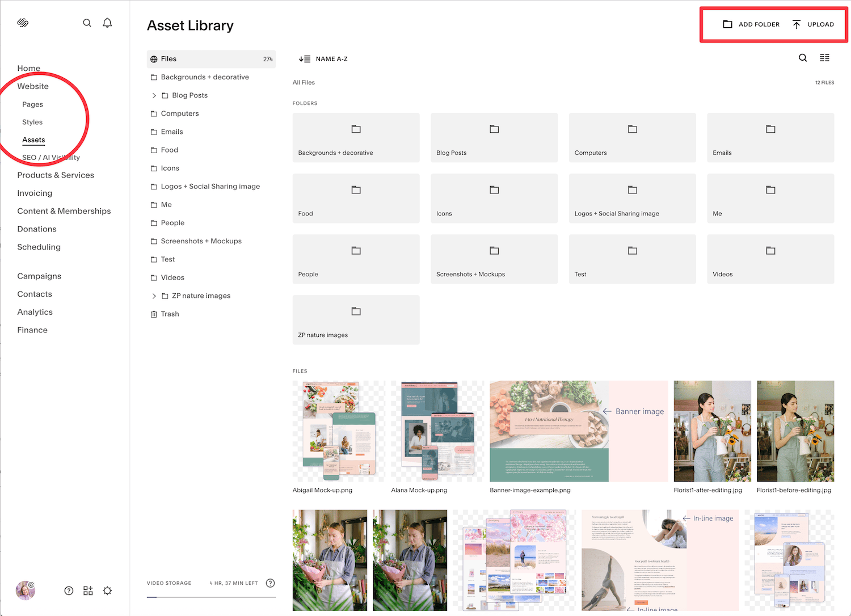Open search from the sidebar magnifier
The height and width of the screenshot is (616, 851).
click(87, 23)
